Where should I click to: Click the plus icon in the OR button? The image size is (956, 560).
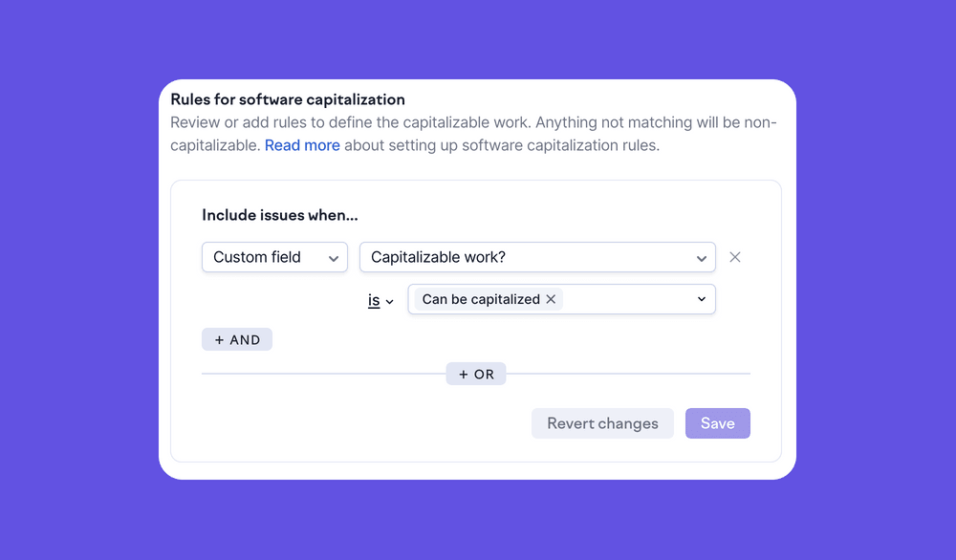pyautogui.click(x=464, y=374)
